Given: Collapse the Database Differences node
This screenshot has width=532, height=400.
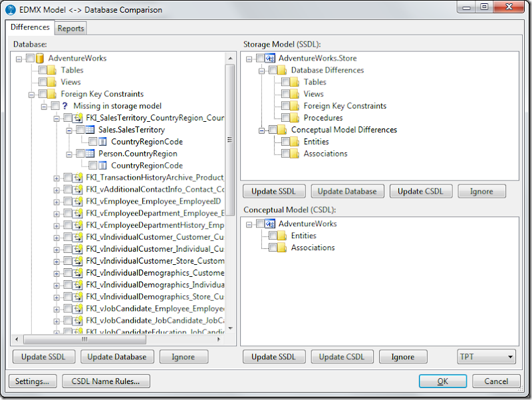Looking at the screenshot, I should 261,71.
